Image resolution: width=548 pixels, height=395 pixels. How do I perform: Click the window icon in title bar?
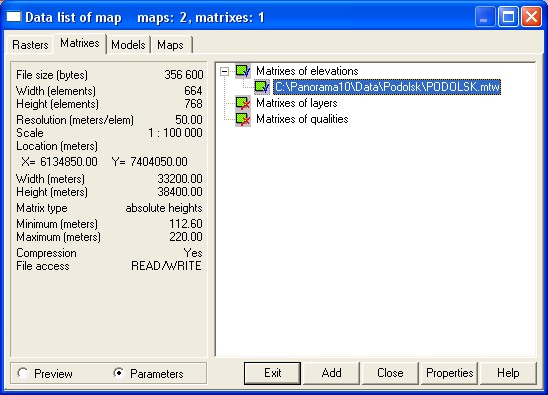pyautogui.click(x=14, y=17)
